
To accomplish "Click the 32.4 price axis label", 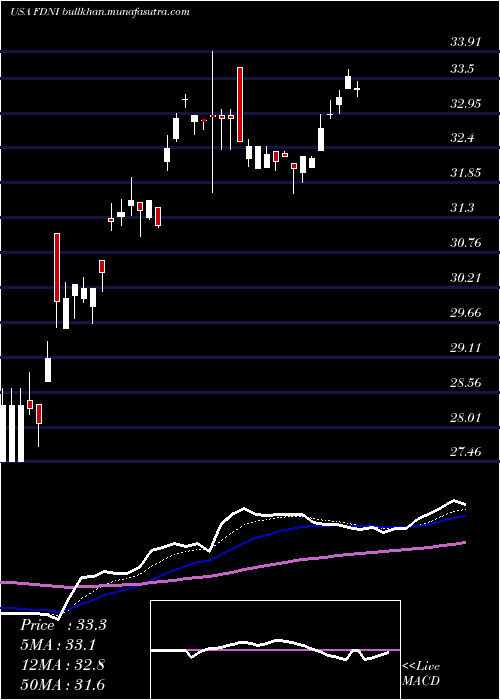I will pos(462,138).
